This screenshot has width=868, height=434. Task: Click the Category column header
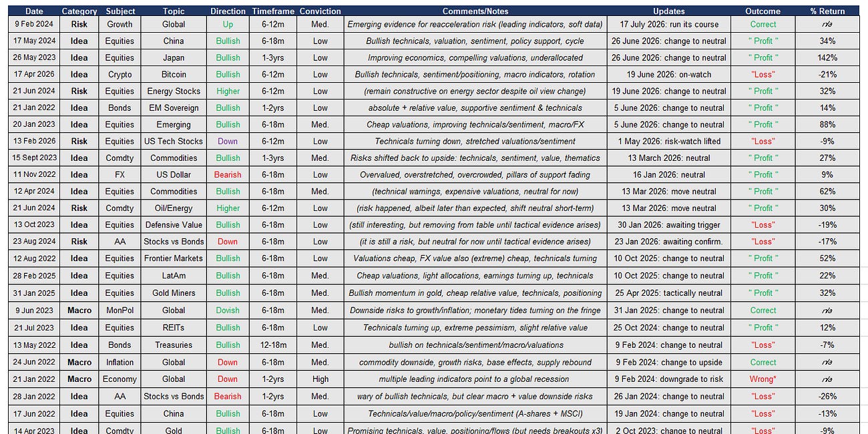pos(79,11)
